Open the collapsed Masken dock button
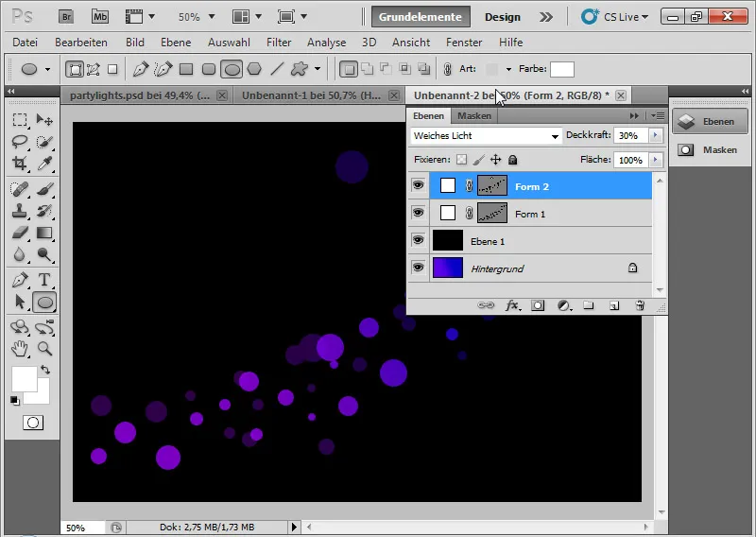Screen dimensions: 756x537 click(711, 150)
